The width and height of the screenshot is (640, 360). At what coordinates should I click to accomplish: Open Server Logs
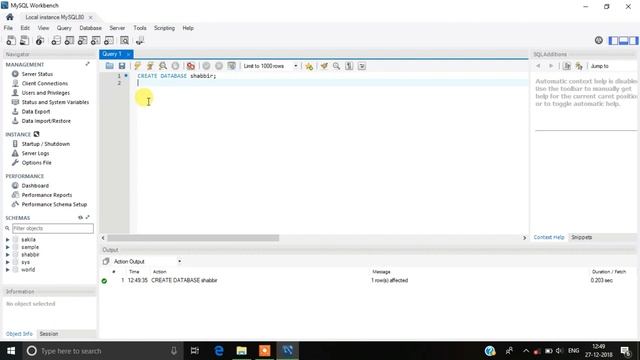[36, 153]
